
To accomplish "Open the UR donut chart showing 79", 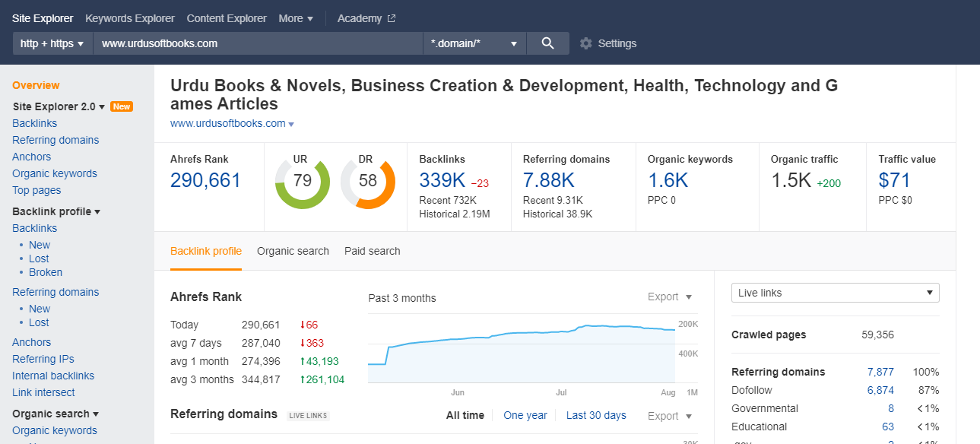I will coord(303,181).
